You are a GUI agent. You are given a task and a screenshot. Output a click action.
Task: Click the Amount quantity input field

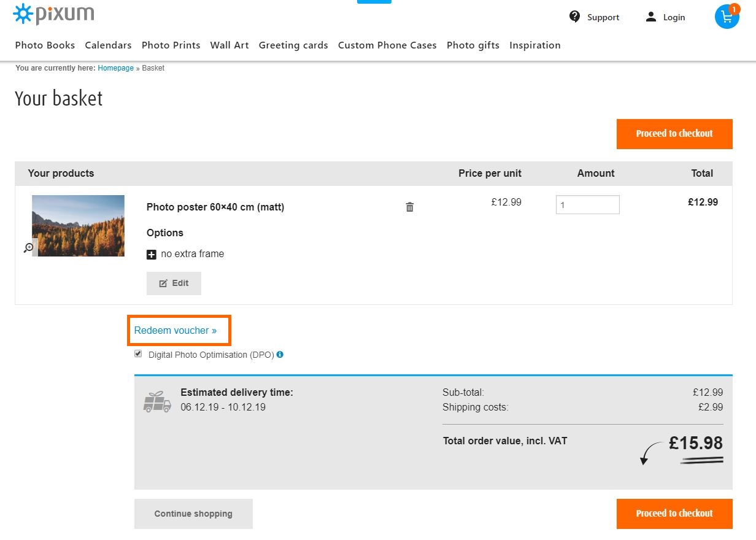pyautogui.click(x=587, y=205)
